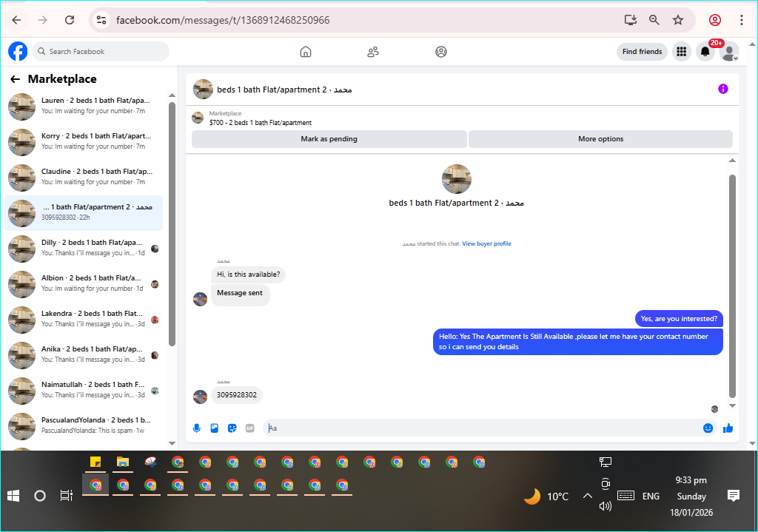Open the Home tab icon
The width and height of the screenshot is (758, 532).
306,52
